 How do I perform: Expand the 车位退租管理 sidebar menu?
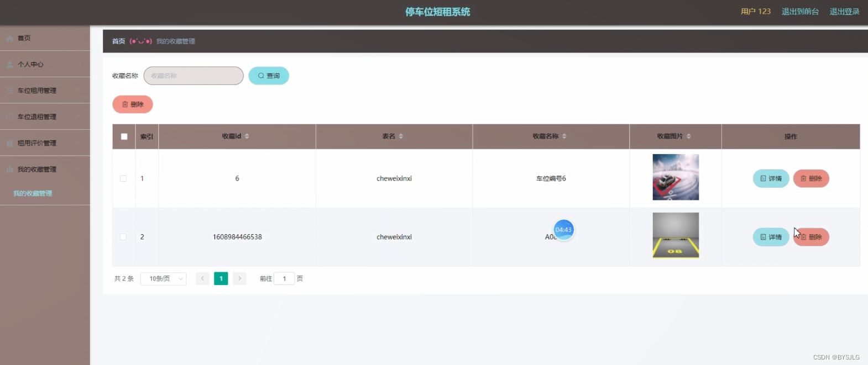coord(79,117)
